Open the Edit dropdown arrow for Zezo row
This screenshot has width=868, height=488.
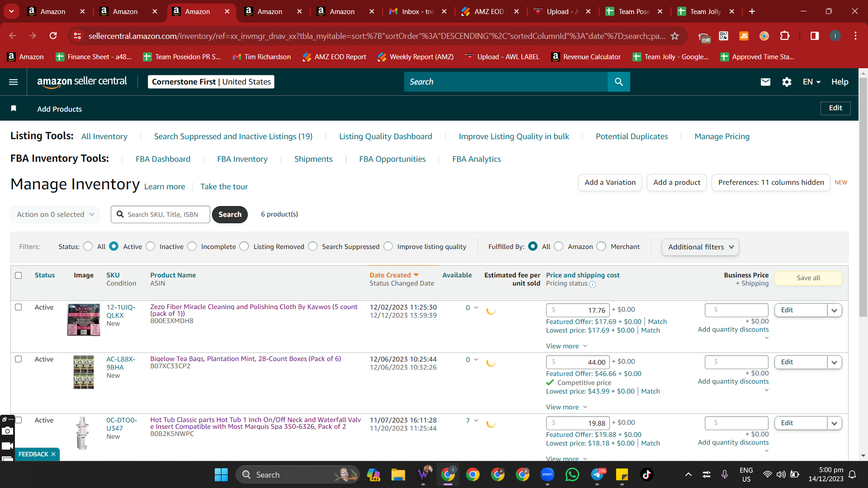click(835, 310)
